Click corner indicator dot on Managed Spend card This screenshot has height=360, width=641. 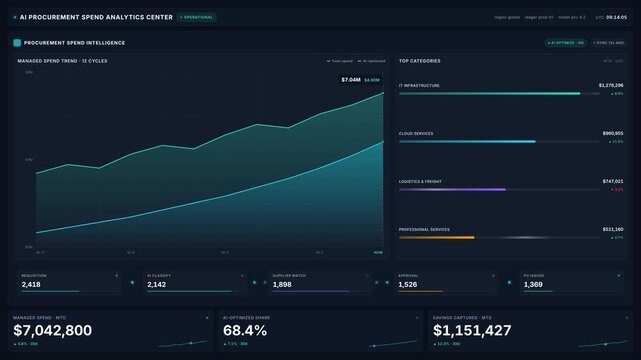coord(207,318)
